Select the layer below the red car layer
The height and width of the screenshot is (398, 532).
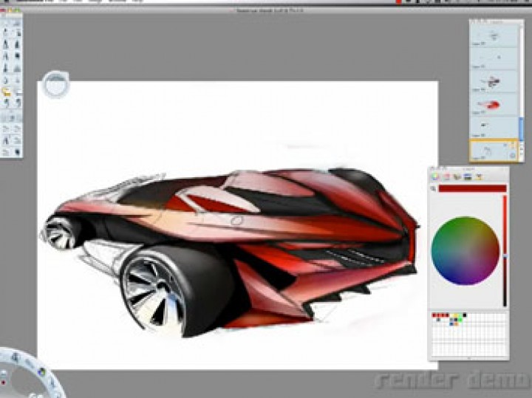(x=494, y=126)
